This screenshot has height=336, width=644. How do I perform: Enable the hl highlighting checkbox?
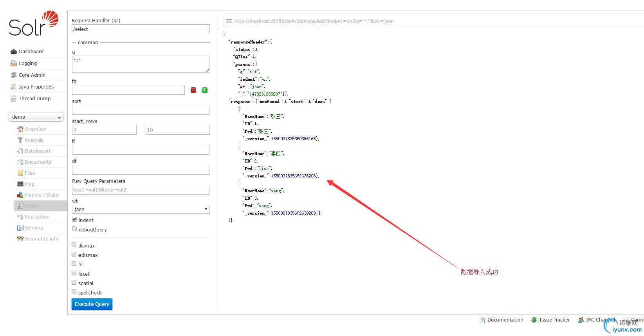[74, 264]
